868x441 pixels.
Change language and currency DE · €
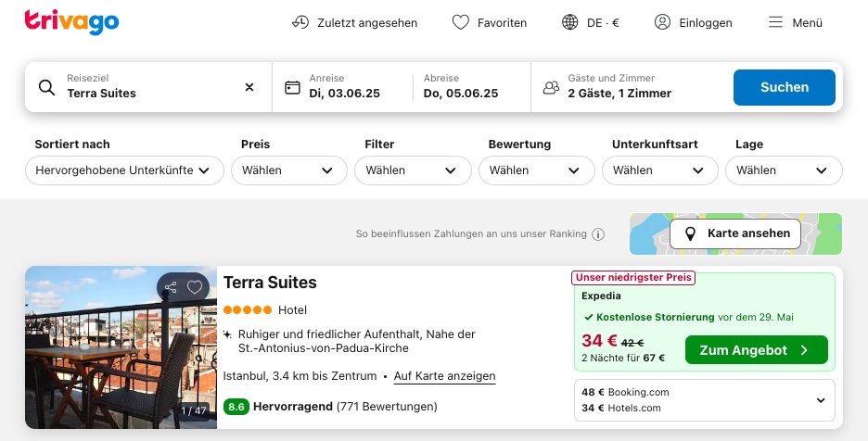click(590, 22)
